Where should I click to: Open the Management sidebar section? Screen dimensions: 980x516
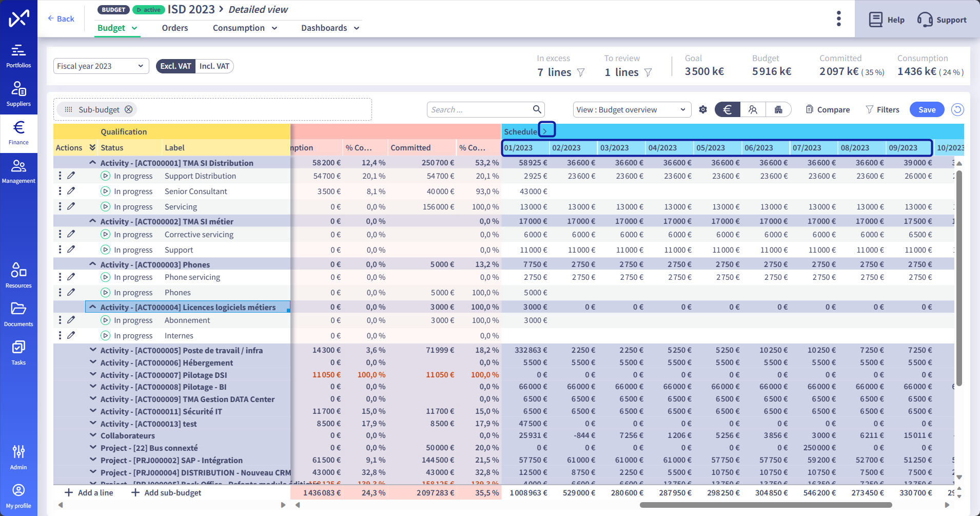tap(18, 172)
